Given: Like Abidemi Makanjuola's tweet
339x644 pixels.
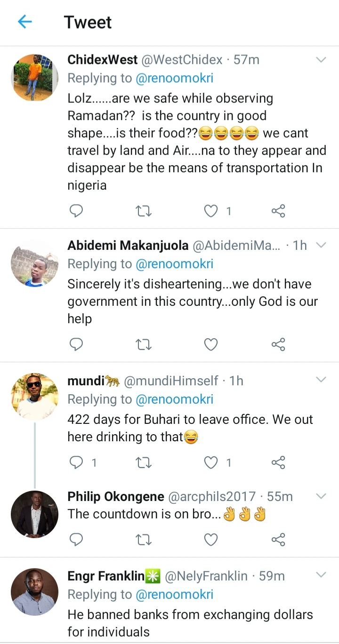Looking at the screenshot, I should coord(211,345).
